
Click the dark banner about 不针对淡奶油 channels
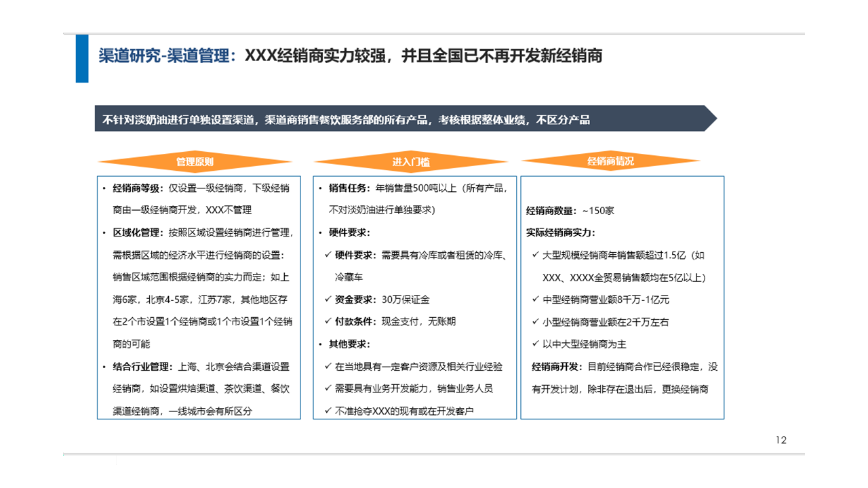point(405,119)
